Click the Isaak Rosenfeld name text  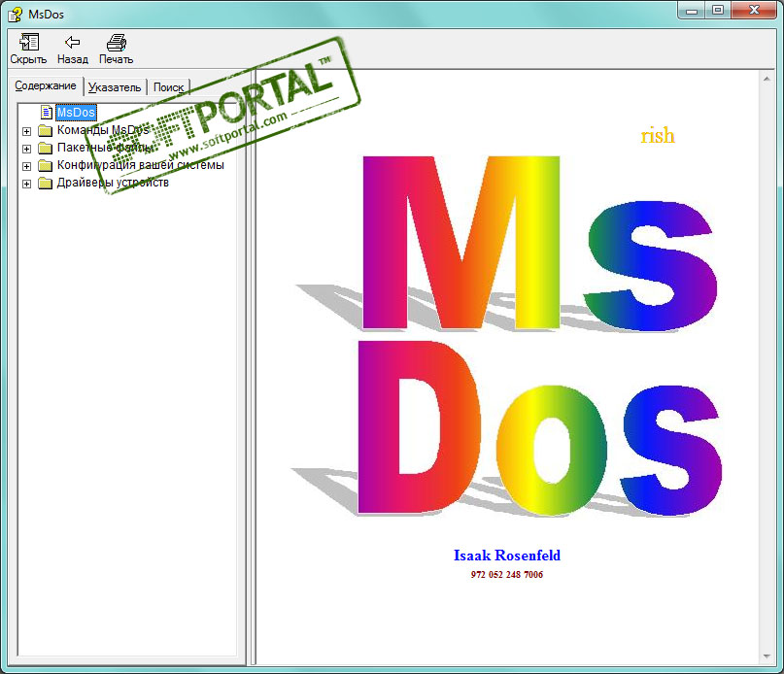coord(507,556)
